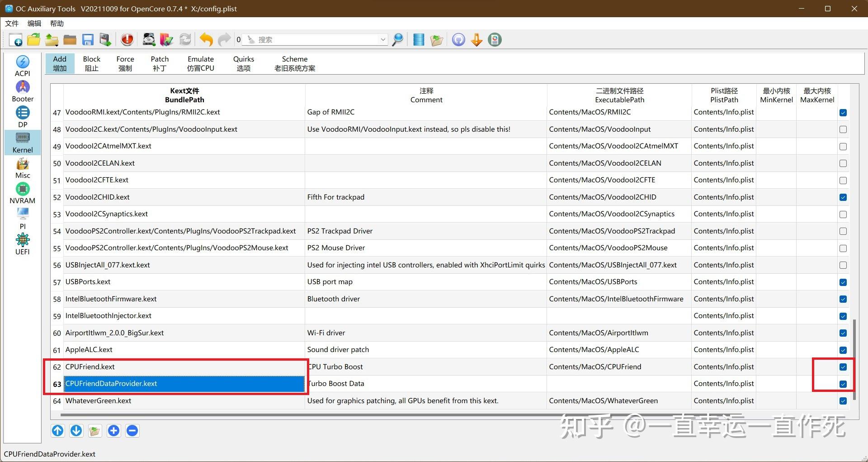The width and height of the screenshot is (868, 462).
Task: Switch to the Block 阻止 tab
Action: click(92, 63)
